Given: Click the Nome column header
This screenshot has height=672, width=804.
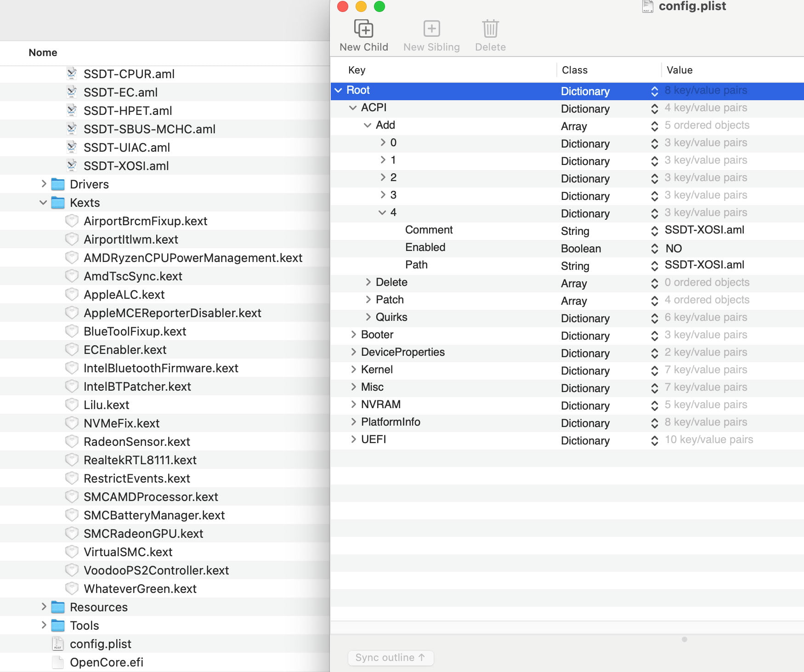Looking at the screenshot, I should [x=43, y=52].
